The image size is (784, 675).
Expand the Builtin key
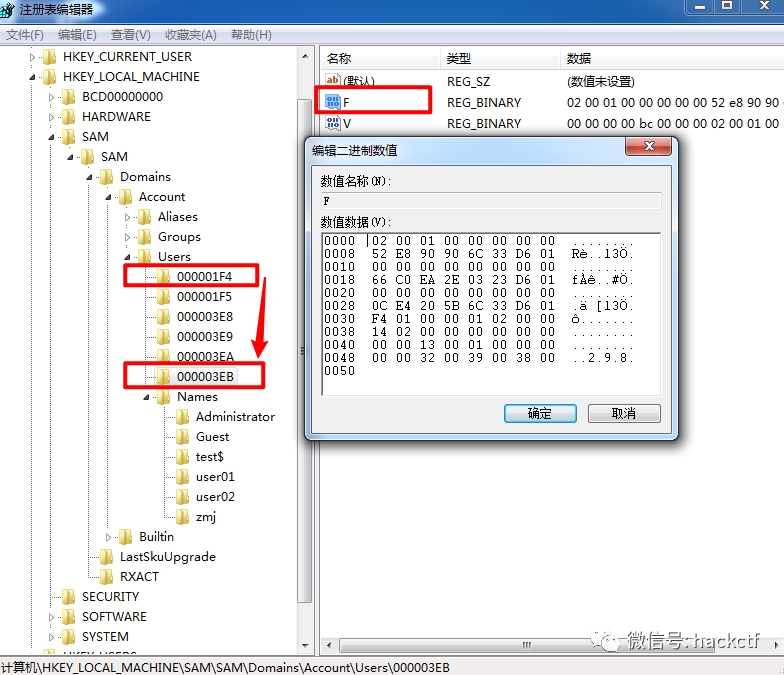point(108,538)
